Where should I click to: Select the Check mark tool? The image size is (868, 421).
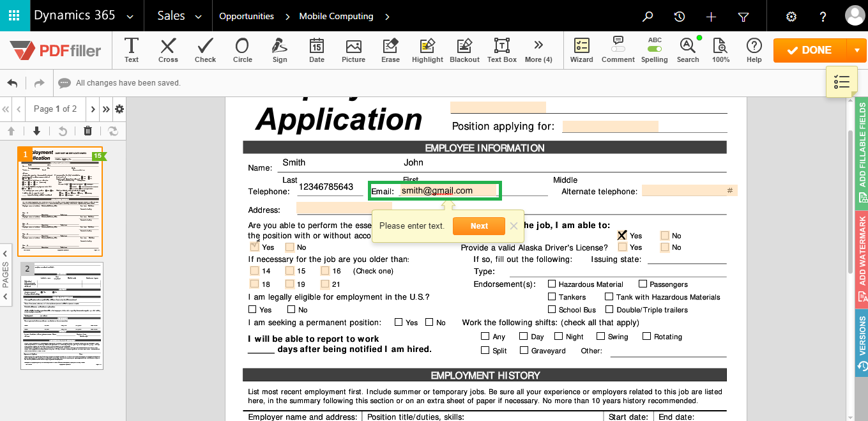click(206, 50)
